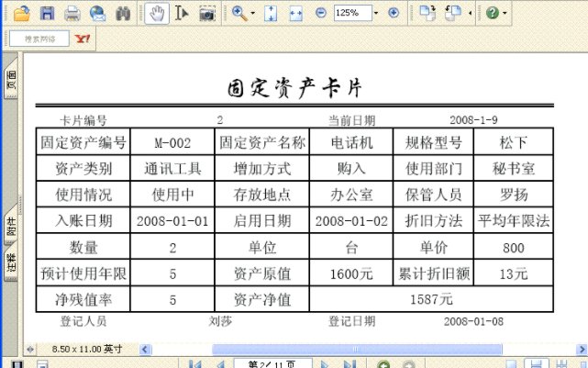Zoom out with the minus button
The image size is (588, 368).
pyautogui.click(x=321, y=13)
